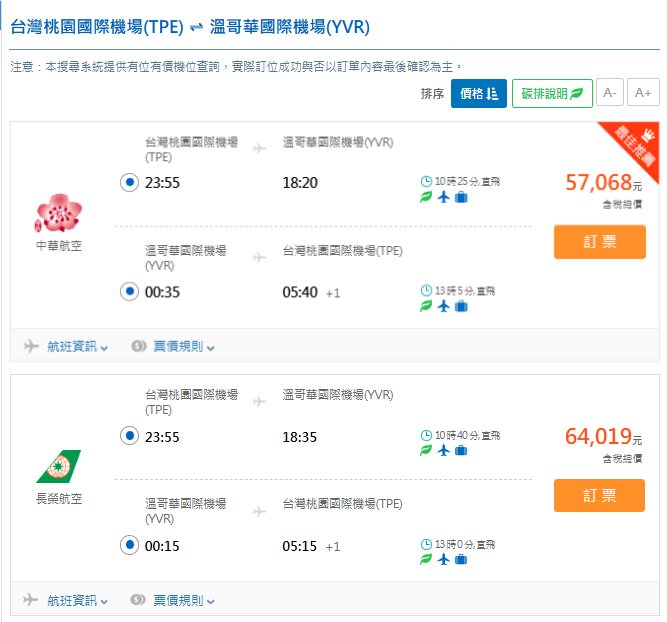Select the 00:35 return flight radio button
Viewport: 667px width, 622px height.
pos(127,292)
